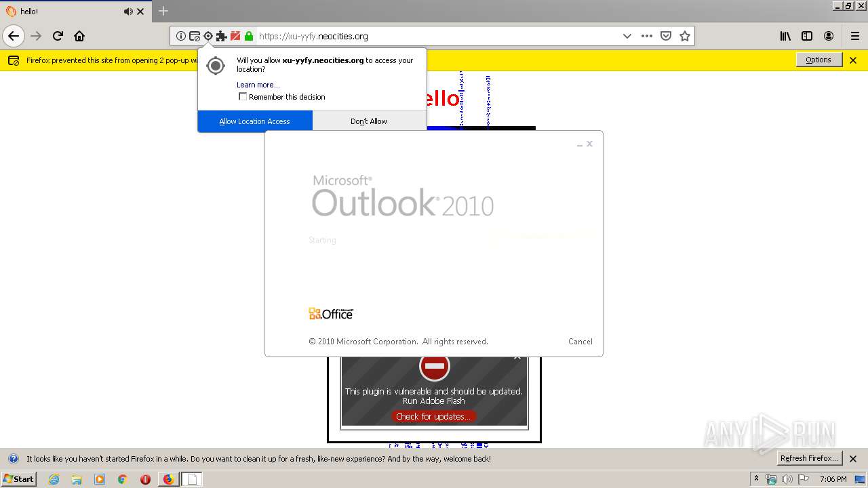Close the vulnerable plugin overlay
The image size is (868, 488).
pos(517,357)
